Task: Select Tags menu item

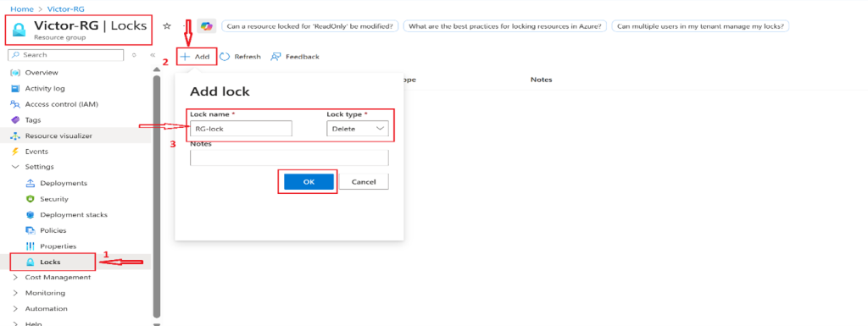Action: coord(33,120)
